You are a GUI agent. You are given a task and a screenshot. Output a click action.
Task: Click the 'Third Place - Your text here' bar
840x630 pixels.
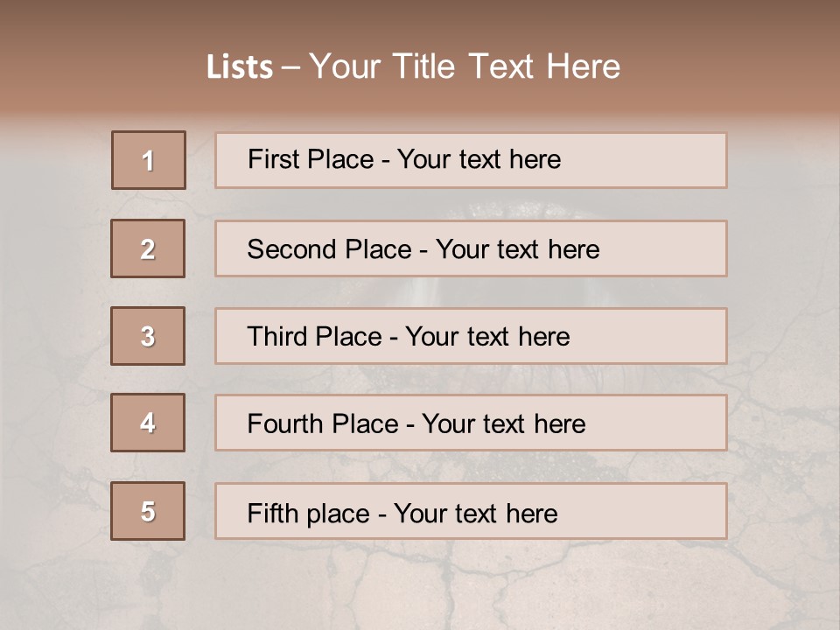pos(471,336)
